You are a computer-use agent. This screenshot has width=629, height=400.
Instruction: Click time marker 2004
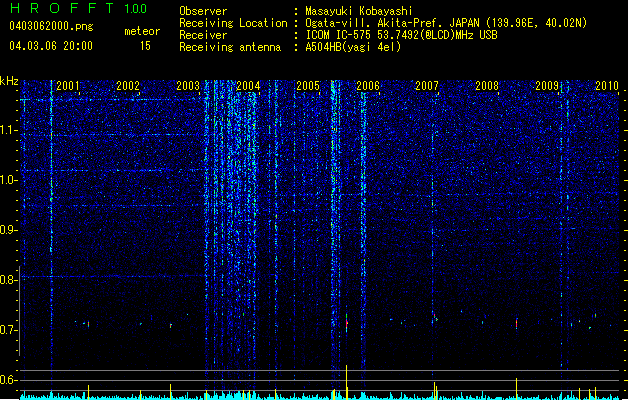tap(248, 85)
